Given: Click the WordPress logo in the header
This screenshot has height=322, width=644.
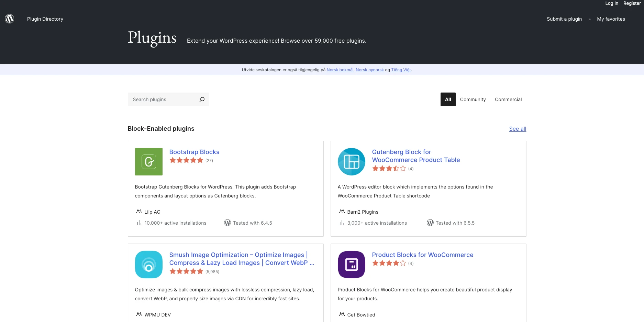Looking at the screenshot, I should tap(10, 19).
